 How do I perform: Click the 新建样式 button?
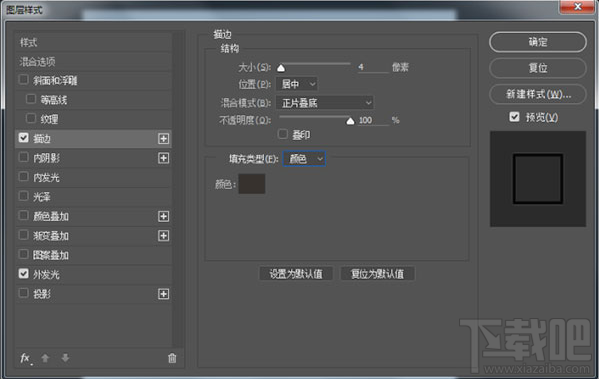[x=538, y=94]
